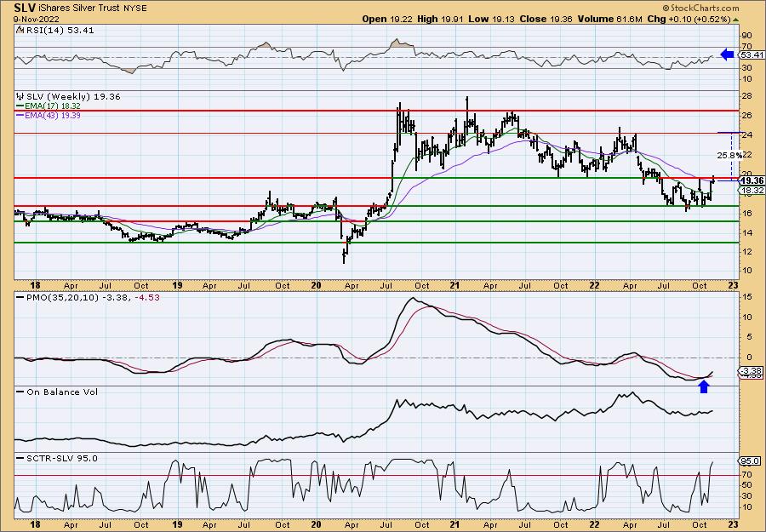Click the 'Chg +0.10 (+0.52%)' value
766x532 pixels.
tap(689, 19)
